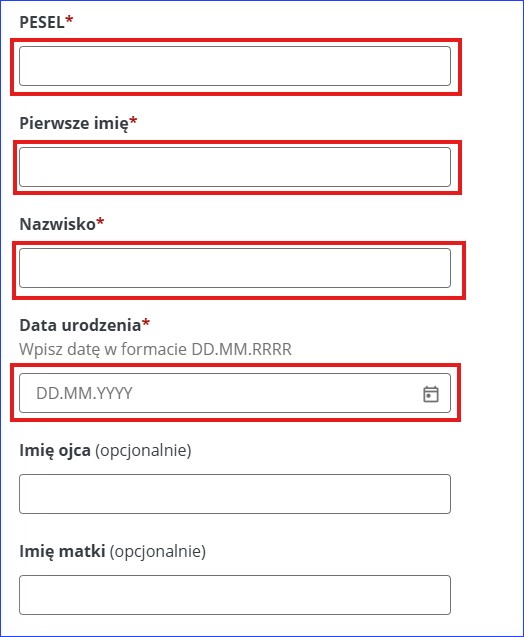This screenshot has height=637, width=524.
Task: Click the red asterisk beside PESEL
Action: (69, 19)
